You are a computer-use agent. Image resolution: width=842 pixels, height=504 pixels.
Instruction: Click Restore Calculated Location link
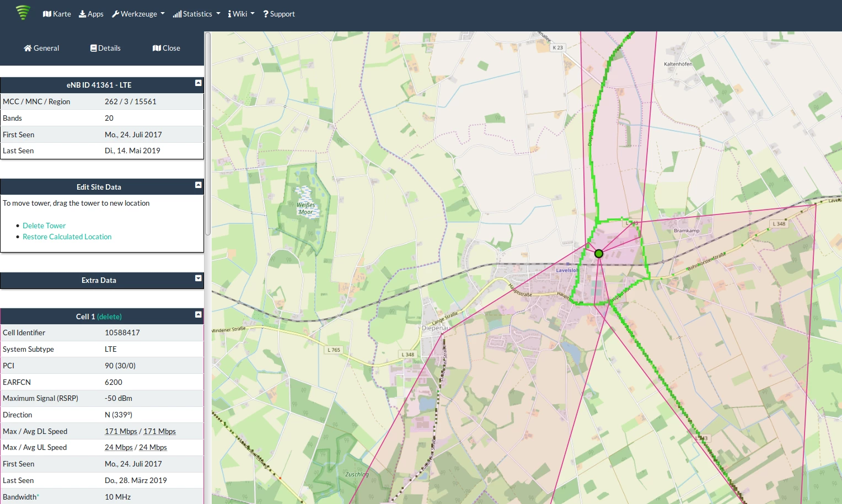click(x=67, y=237)
